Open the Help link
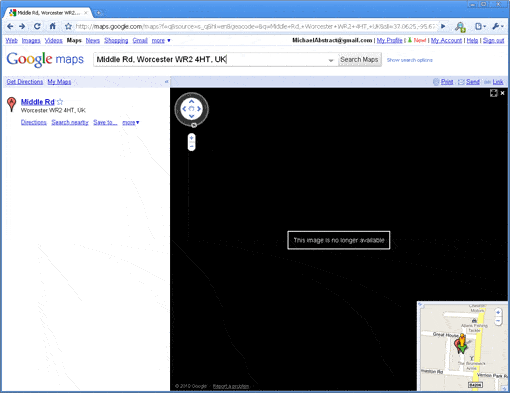 click(x=472, y=40)
